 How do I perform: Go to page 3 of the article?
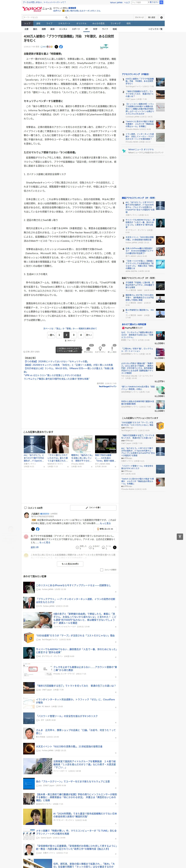[x=74, y=335]
